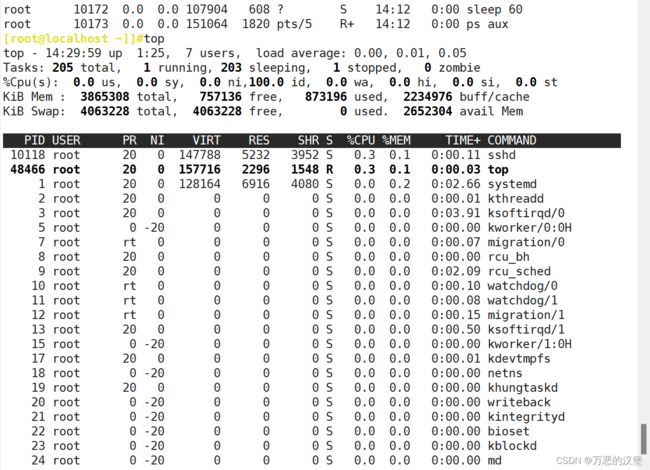Select the bold 'top' command in process list

pos(498,170)
